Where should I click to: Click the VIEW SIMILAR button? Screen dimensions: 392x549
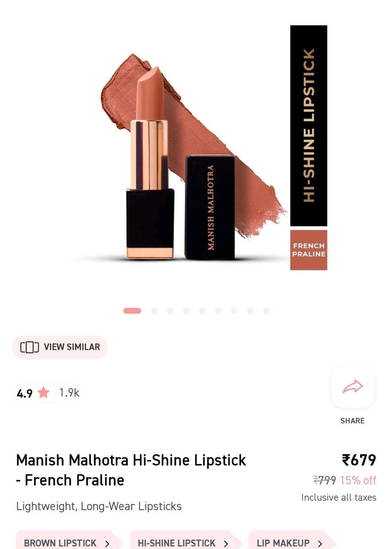tap(59, 348)
